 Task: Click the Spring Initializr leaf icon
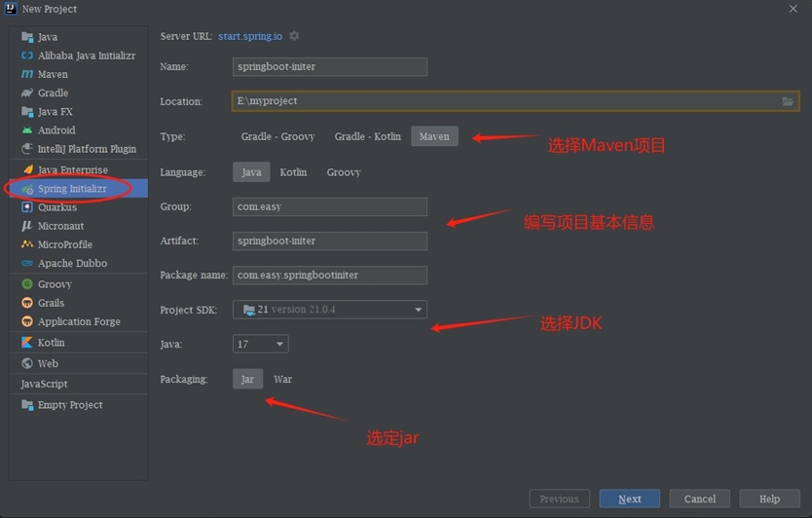[28, 189]
